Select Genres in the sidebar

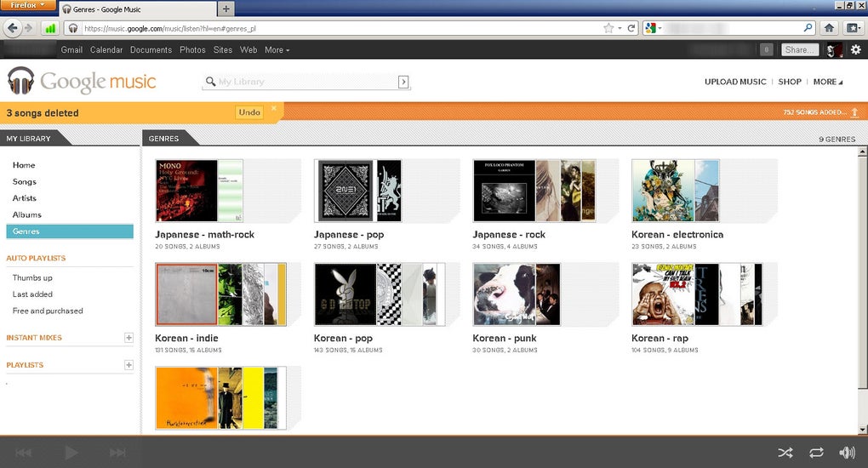pyautogui.click(x=70, y=231)
